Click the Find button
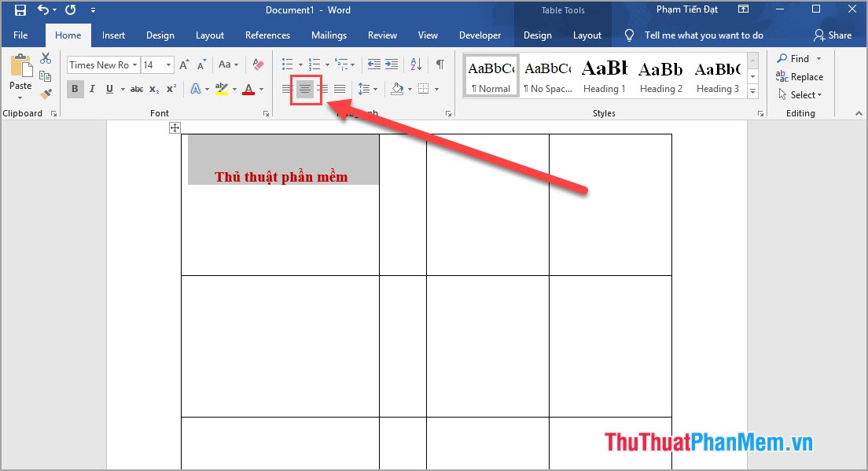This screenshot has width=868, height=471. [x=793, y=58]
